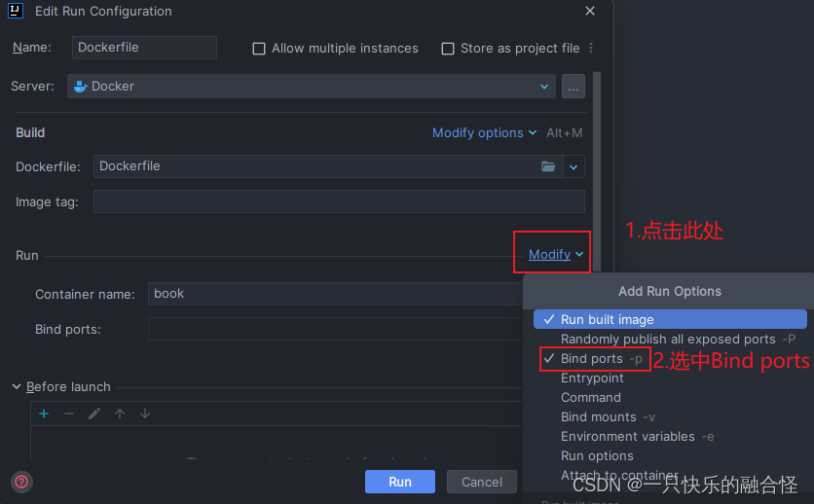Image resolution: width=814 pixels, height=504 pixels.
Task: Enable Allow multiple instances checkbox
Action: coord(259,49)
